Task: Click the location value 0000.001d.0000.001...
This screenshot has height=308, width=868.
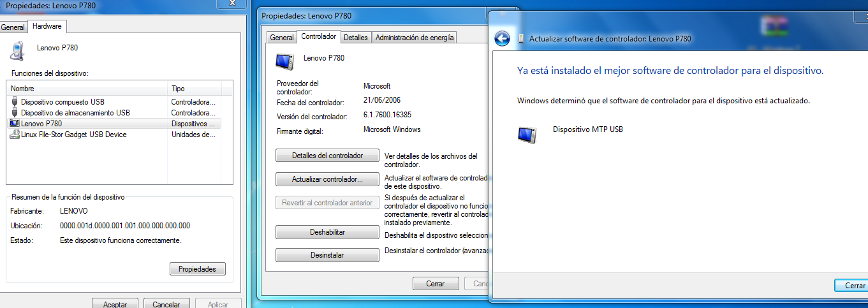Action: pos(125,226)
